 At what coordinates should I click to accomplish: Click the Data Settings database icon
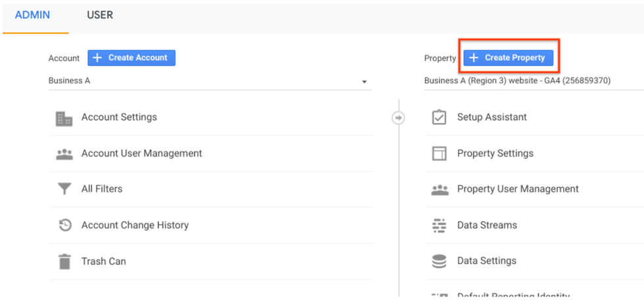[439, 262]
